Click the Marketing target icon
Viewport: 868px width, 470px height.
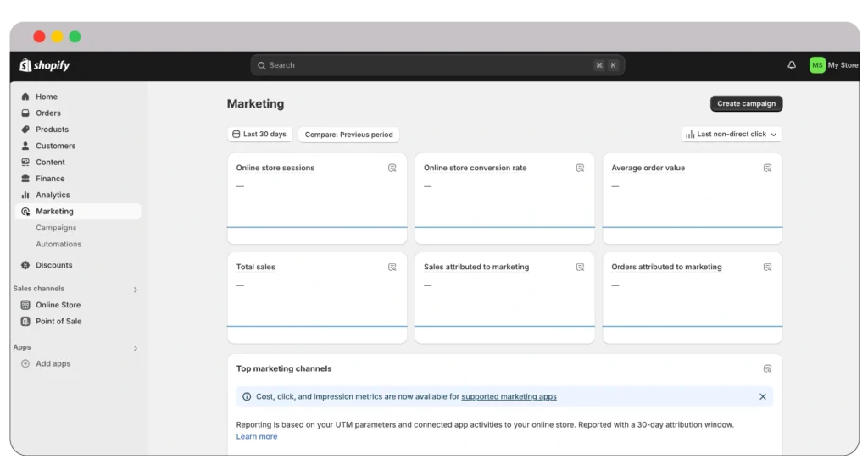25,211
